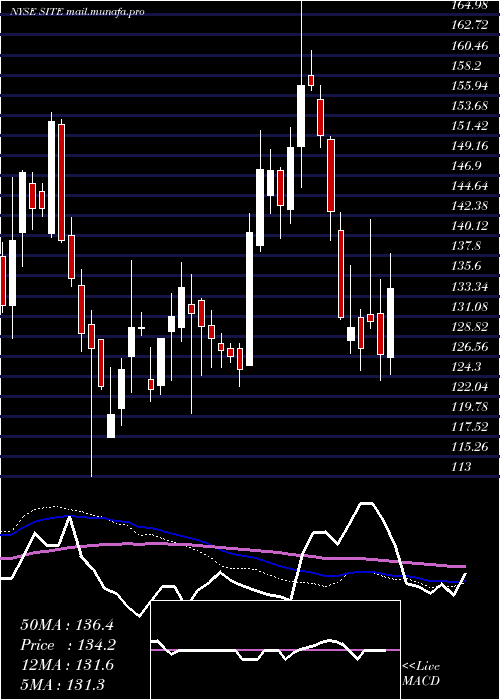The height and width of the screenshot is (700, 500).
Task: Click the latest white candlestick on the right
Action: point(391,323)
